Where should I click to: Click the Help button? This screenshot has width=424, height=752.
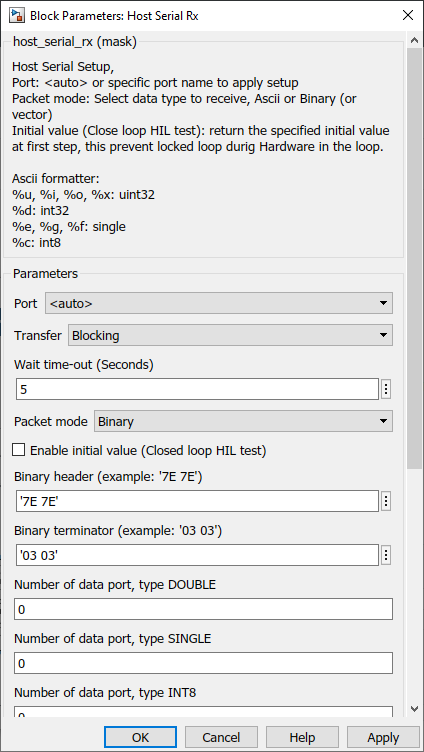tap(302, 737)
